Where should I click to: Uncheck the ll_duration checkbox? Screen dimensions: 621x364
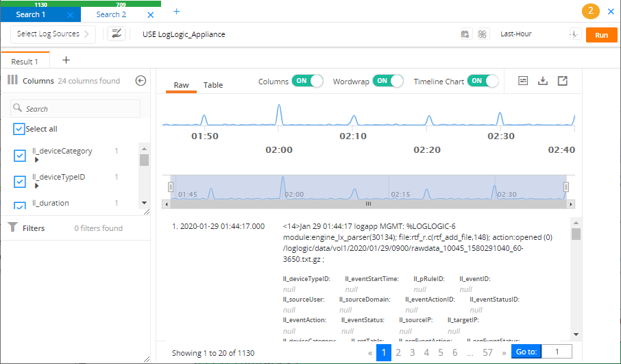(x=20, y=206)
